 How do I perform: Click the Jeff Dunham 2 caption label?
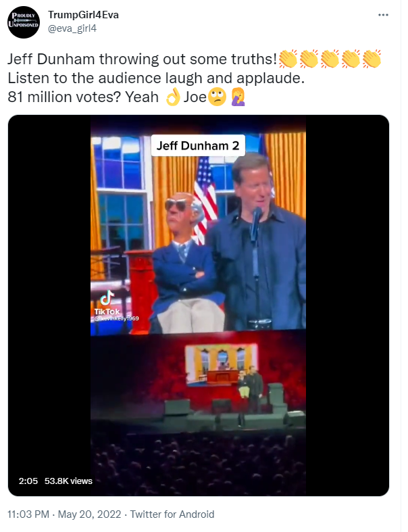(198, 145)
